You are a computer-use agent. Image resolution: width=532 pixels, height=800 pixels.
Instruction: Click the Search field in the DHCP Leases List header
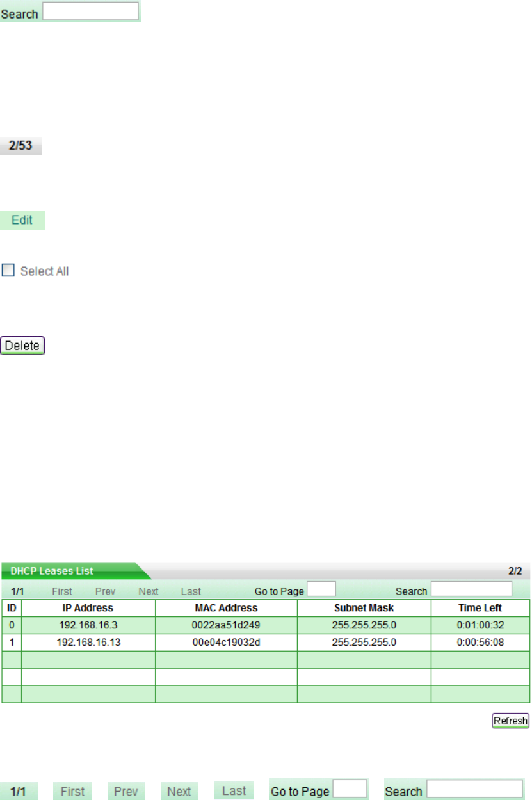[472, 589]
